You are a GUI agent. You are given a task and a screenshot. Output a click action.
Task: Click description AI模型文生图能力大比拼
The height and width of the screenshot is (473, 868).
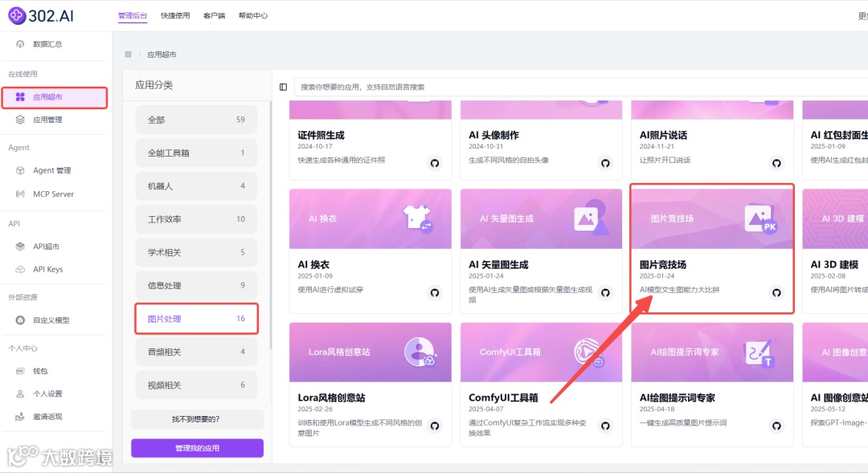tap(679, 289)
